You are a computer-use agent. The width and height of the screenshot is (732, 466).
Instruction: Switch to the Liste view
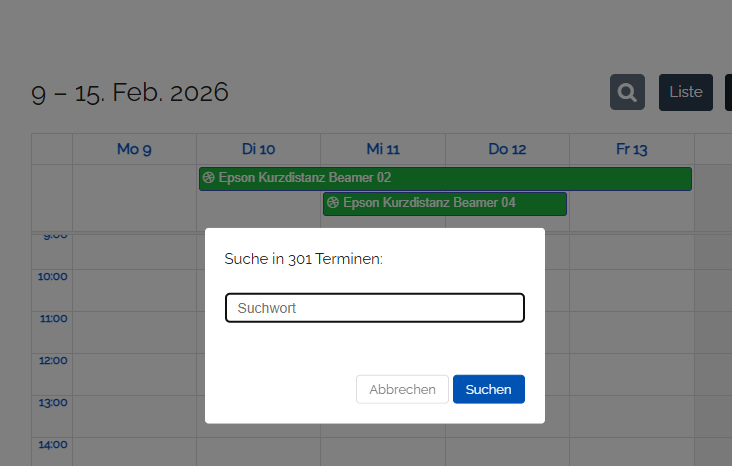click(x=685, y=92)
